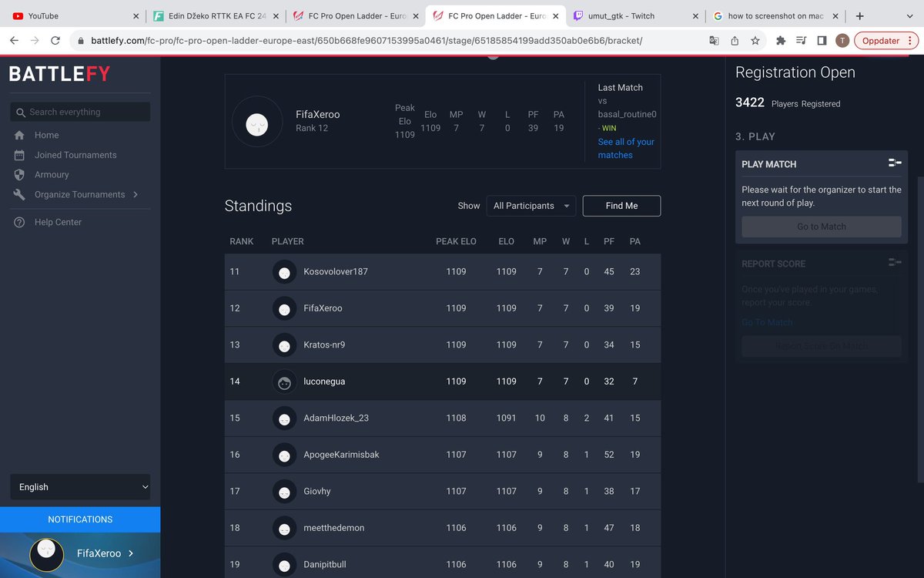Switch to umut_gtk Twitch tab
The image size is (924, 578).
coord(634,15)
